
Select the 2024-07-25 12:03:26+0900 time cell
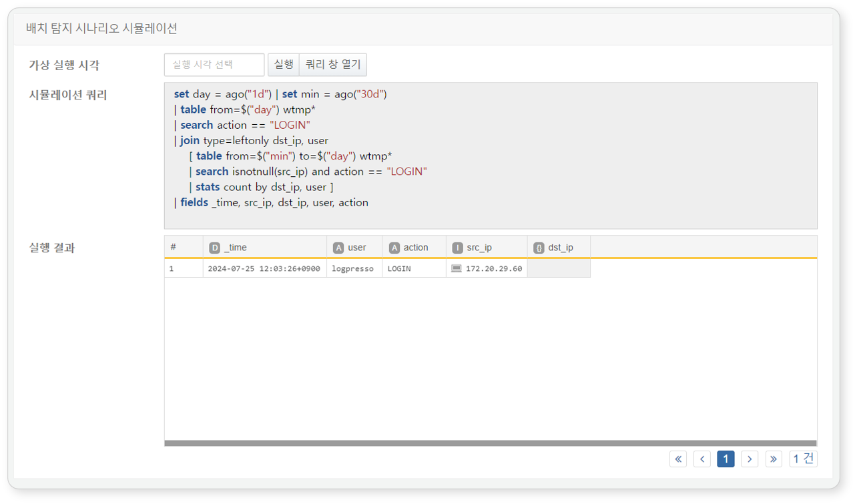265,268
